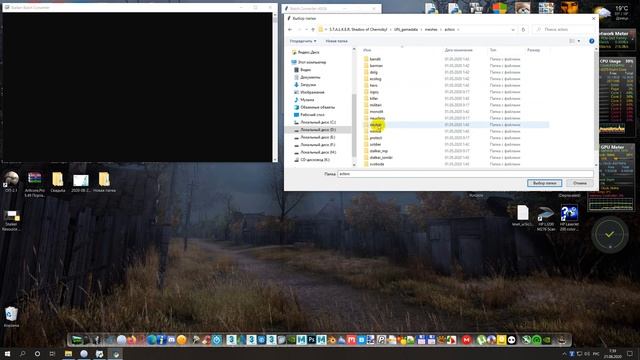Viewport: 640px width, 360px height.
Task: Open notification center on taskbar
Action: pyautogui.click(x=630, y=353)
